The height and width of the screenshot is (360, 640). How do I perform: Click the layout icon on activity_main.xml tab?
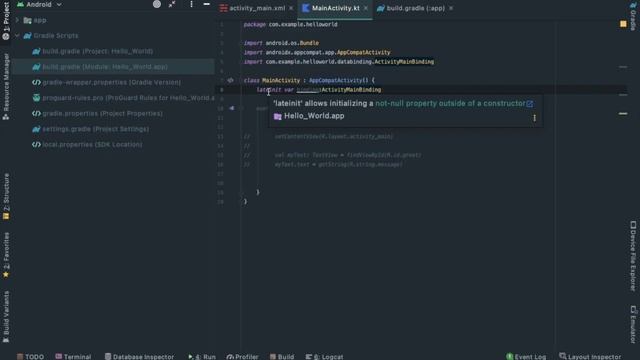[x=223, y=8]
